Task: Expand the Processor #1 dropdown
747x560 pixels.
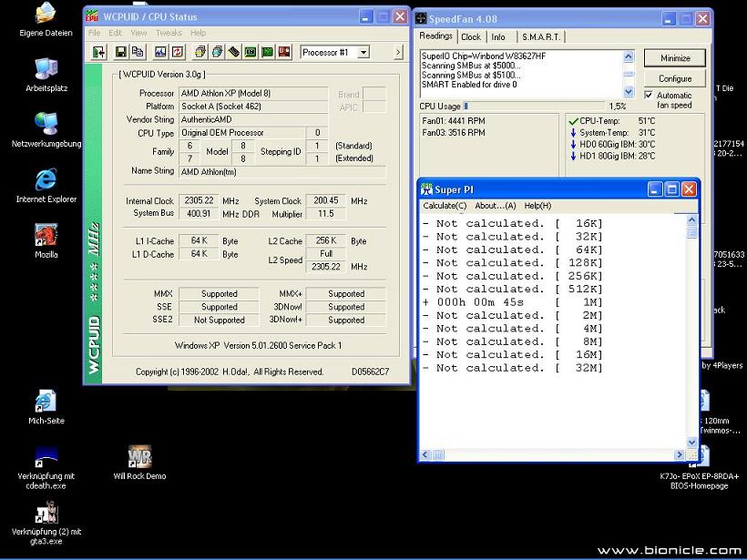Action: [363, 53]
